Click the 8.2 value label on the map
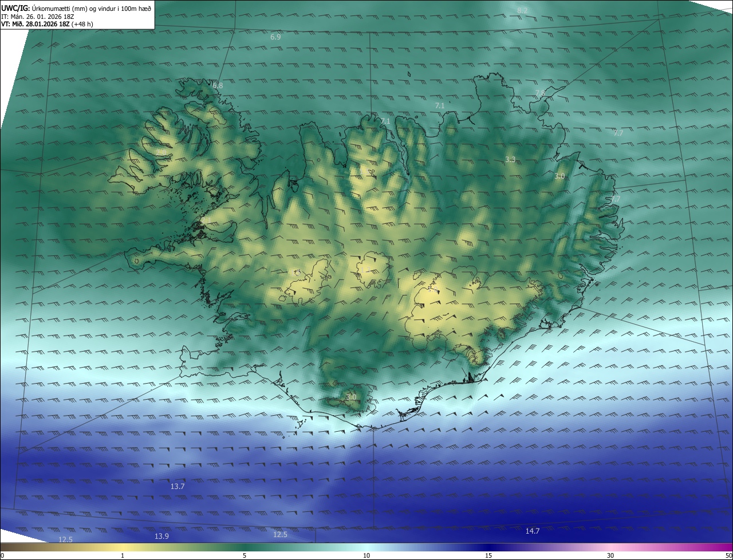733x560 pixels. coord(522,11)
